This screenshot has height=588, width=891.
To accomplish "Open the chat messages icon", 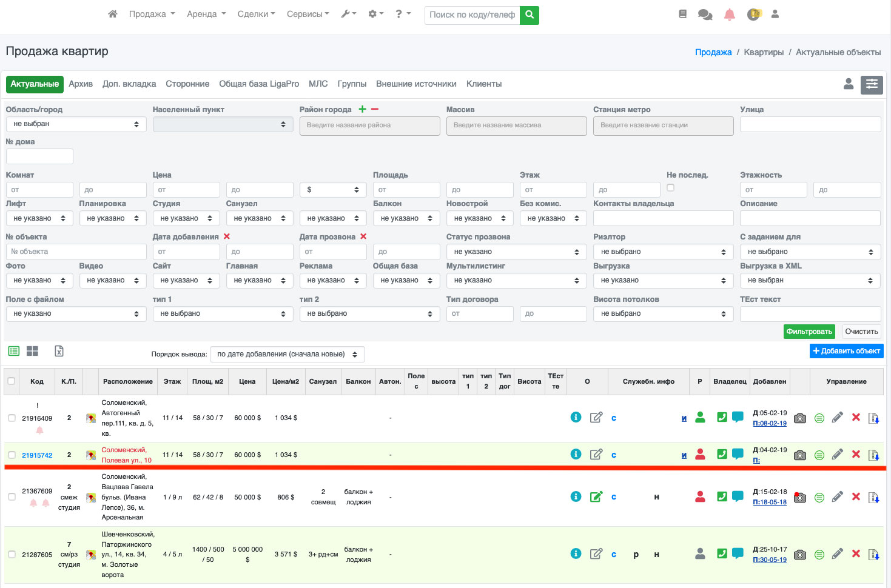I will tap(705, 15).
